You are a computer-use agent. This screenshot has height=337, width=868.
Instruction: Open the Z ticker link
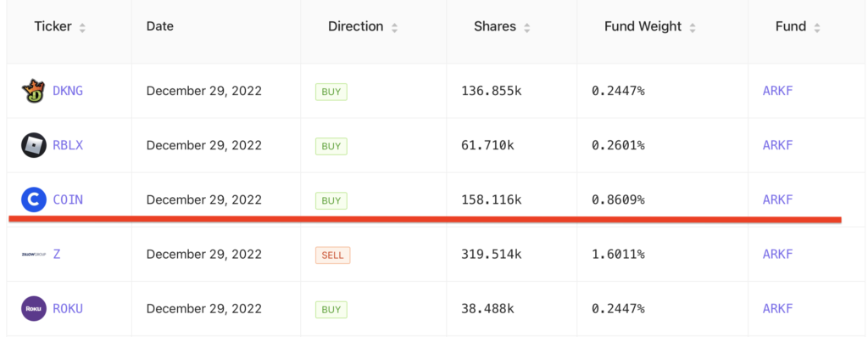57,255
